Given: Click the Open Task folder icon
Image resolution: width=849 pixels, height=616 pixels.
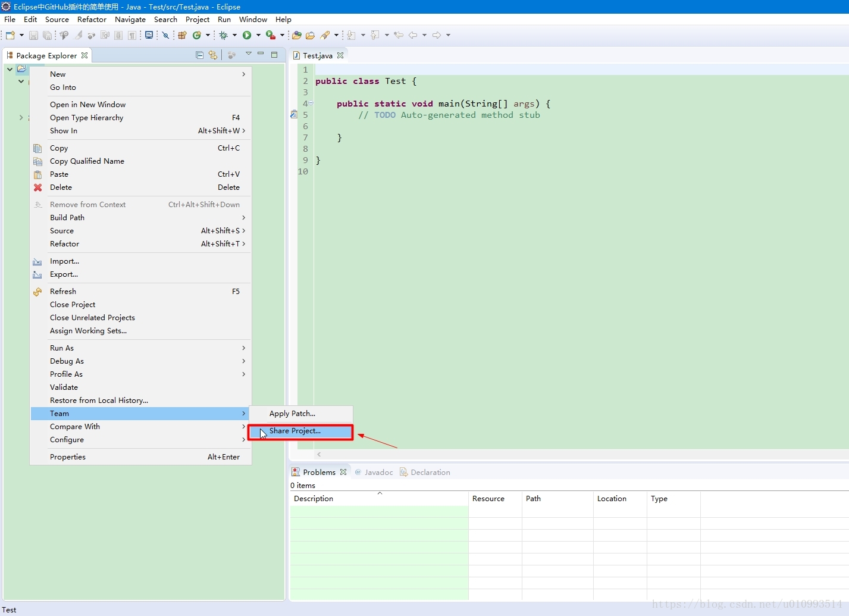Looking at the screenshot, I should click(310, 35).
